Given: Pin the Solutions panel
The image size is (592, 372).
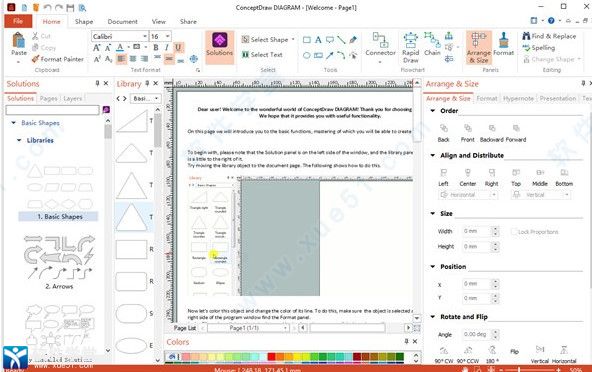Looking at the screenshot, I should click(x=97, y=83).
